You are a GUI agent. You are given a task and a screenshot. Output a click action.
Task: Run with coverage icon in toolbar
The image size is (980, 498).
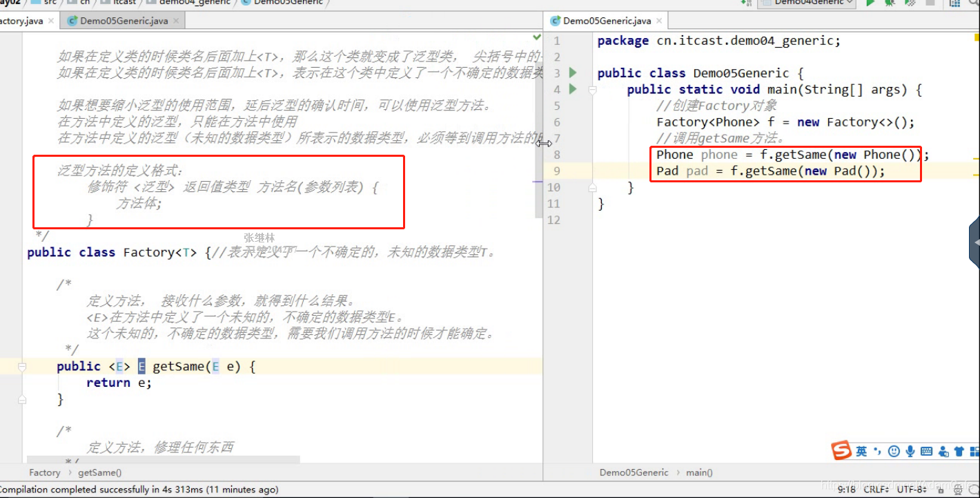click(910, 3)
